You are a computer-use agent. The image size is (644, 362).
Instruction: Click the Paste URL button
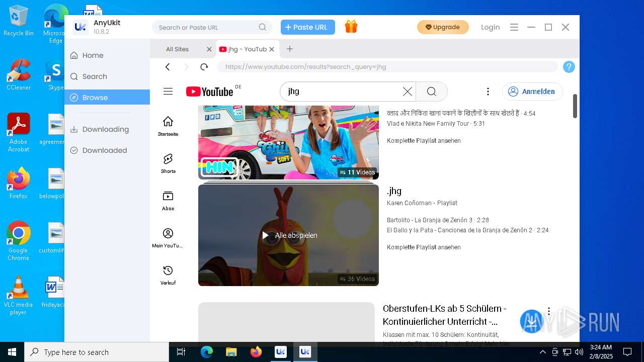click(307, 27)
